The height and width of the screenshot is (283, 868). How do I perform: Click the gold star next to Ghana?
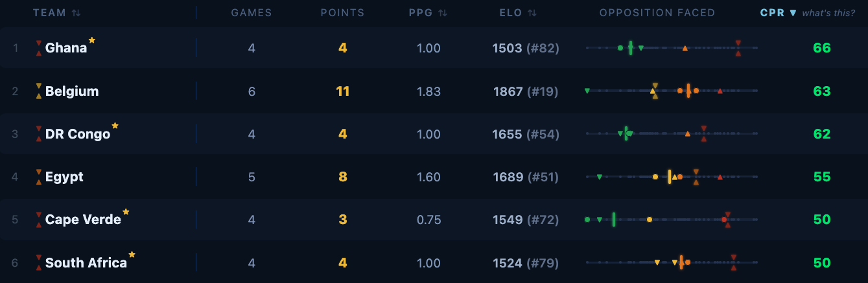pos(92,40)
